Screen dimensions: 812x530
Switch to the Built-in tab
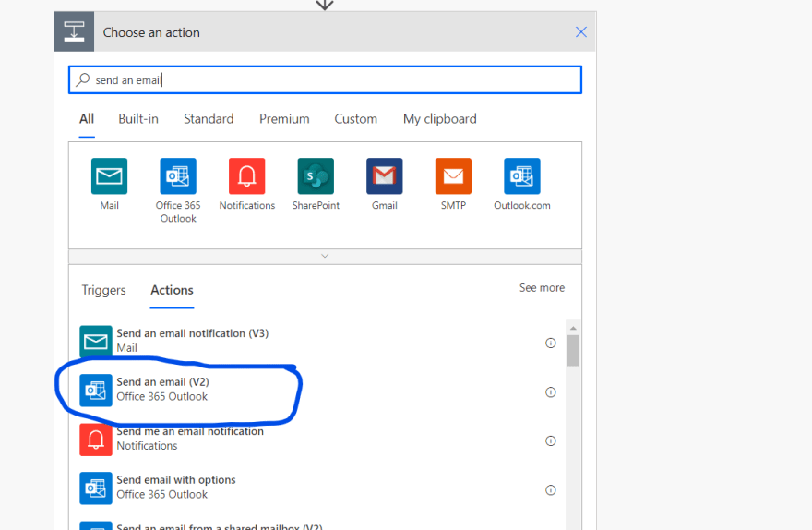pyautogui.click(x=138, y=119)
